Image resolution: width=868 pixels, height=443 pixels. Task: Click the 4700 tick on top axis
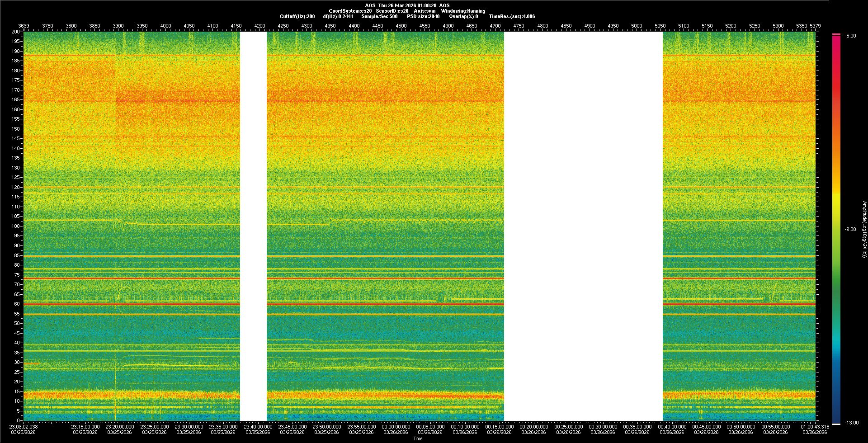(x=495, y=26)
